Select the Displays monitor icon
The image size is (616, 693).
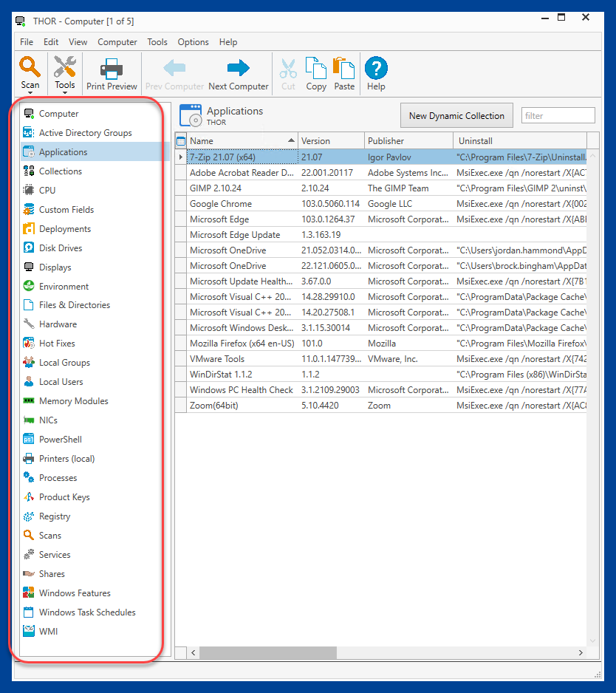(x=29, y=267)
